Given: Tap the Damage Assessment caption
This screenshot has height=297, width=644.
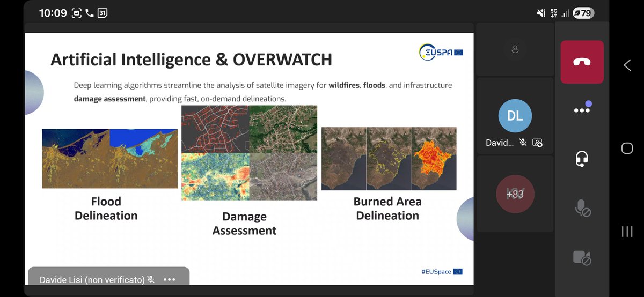Looking at the screenshot, I should 245,224.
